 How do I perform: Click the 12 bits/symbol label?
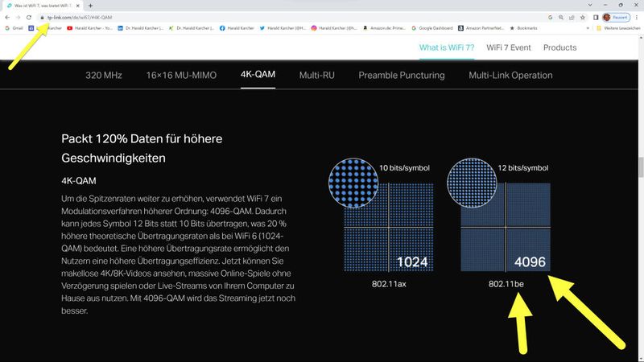click(x=522, y=168)
